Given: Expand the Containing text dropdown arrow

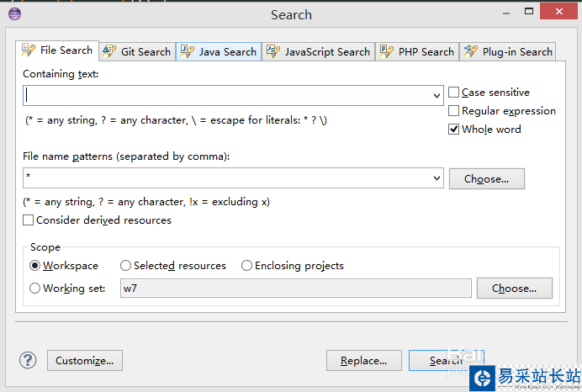Looking at the screenshot, I should (436, 96).
